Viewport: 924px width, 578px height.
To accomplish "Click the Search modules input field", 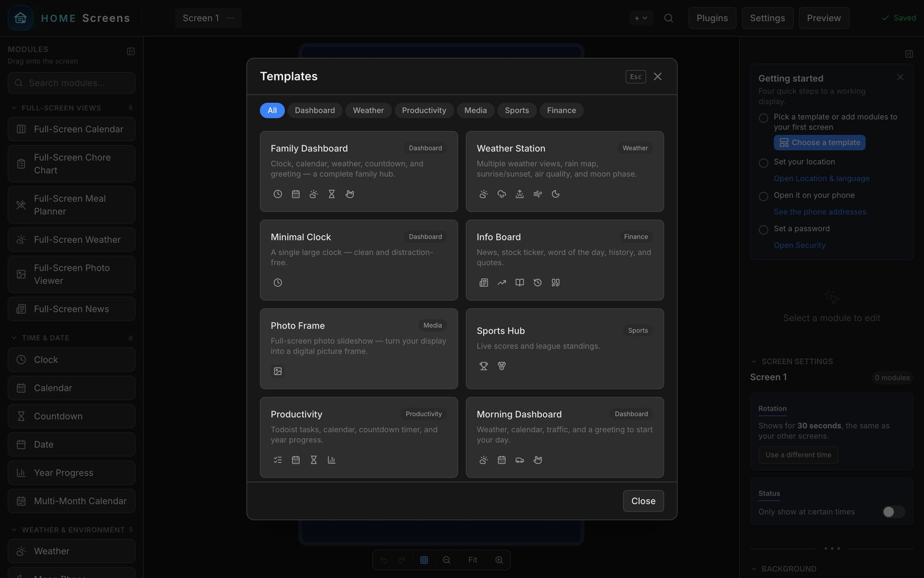I will point(72,83).
